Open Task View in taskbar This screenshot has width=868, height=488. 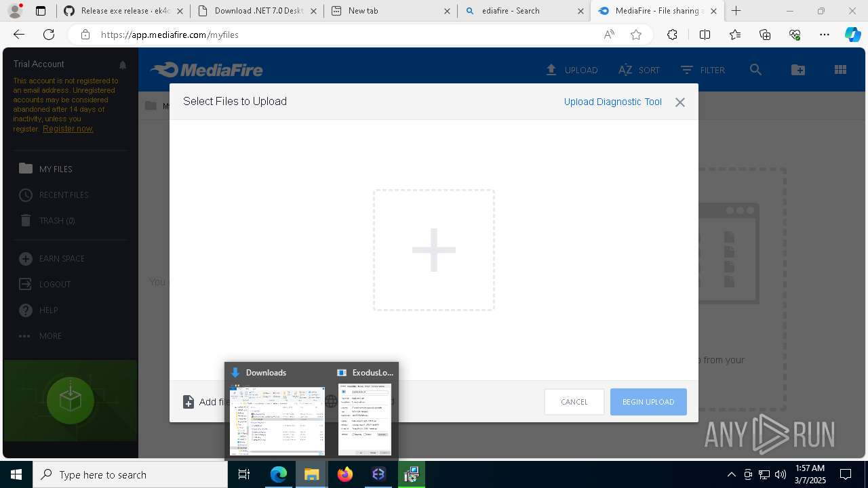click(x=244, y=474)
